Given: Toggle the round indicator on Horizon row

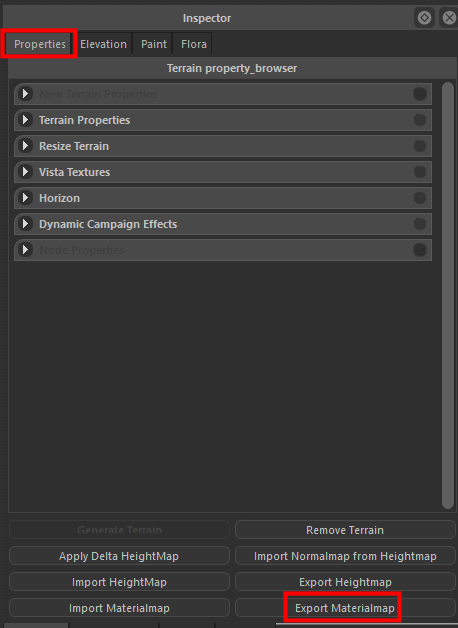Looking at the screenshot, I should 420,198.
